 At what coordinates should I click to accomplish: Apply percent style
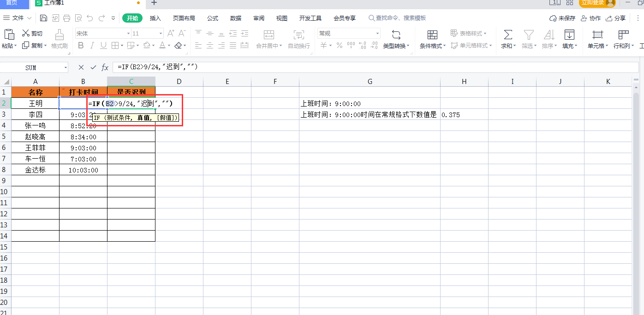(340, 45)
